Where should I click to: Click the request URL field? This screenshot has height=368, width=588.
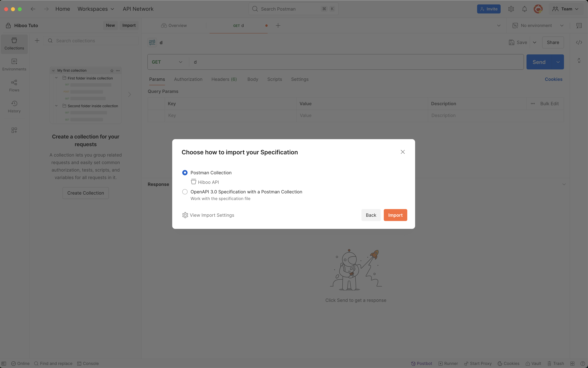tap(356, 62)
